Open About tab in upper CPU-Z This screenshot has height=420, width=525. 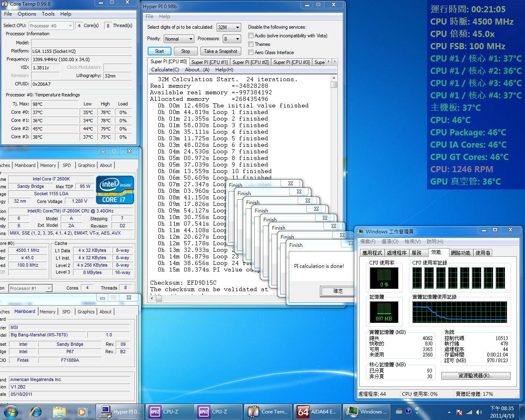point(106,165)
